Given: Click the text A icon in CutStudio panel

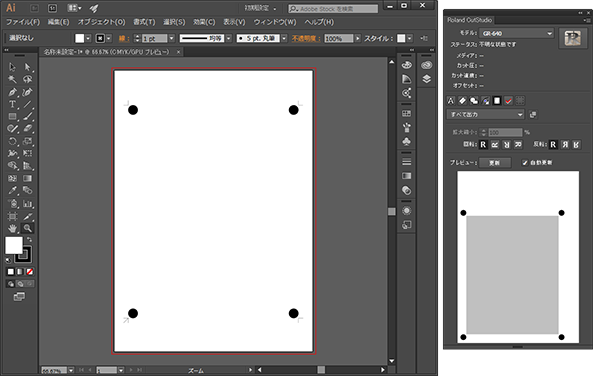Looking at the screenshot, I should (451, 101).
